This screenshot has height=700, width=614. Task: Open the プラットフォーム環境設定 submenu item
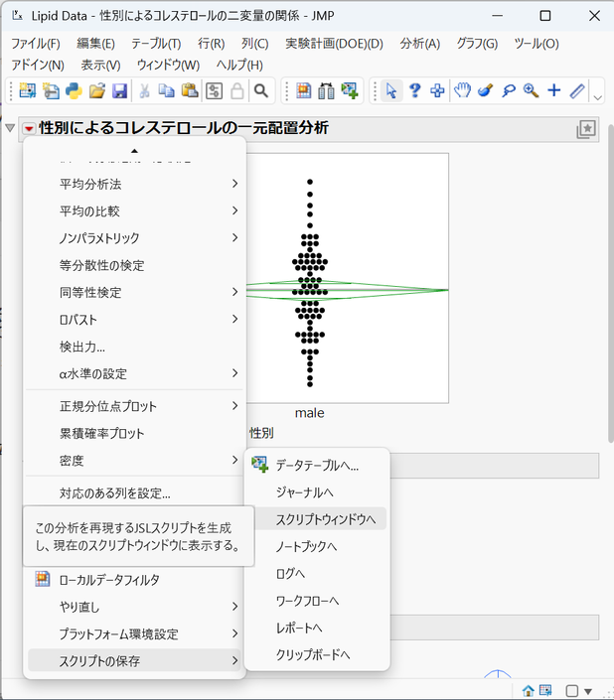[133, 633]
